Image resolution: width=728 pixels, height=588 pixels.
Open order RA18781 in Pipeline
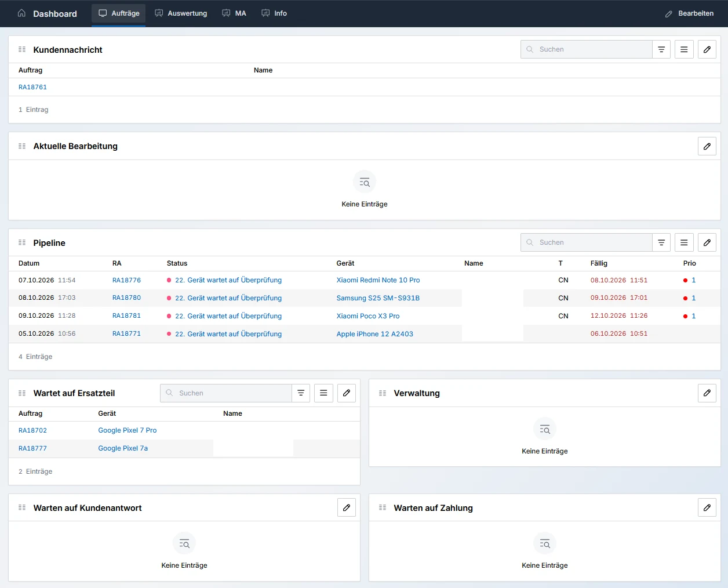pos(126,315)
